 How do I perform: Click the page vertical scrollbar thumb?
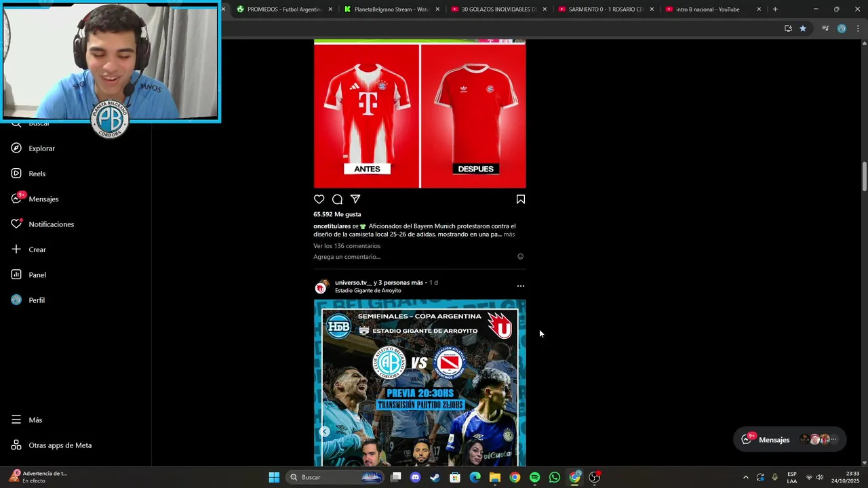coord(865,176)
